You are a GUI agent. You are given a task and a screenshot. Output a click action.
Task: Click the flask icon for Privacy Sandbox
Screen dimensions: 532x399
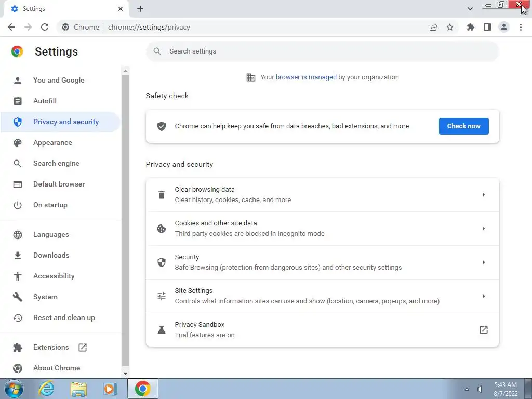tap(162, 330)
